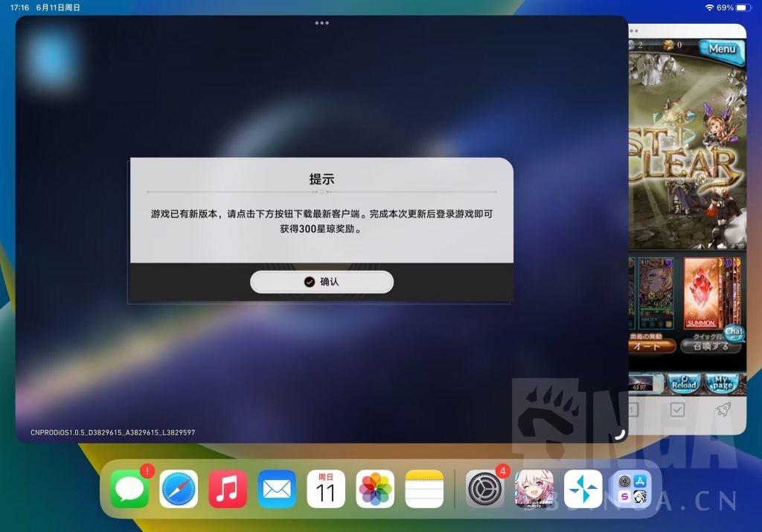Image resolution: width=762 pixels, height=532 pixels.
Task: Open Safari from the dock
Action: (179, 489)
